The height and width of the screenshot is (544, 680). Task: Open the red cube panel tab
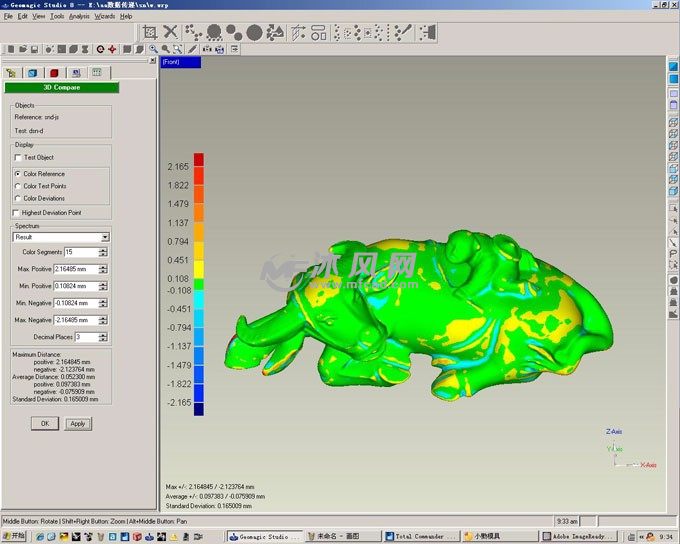(x=53, y=72)
